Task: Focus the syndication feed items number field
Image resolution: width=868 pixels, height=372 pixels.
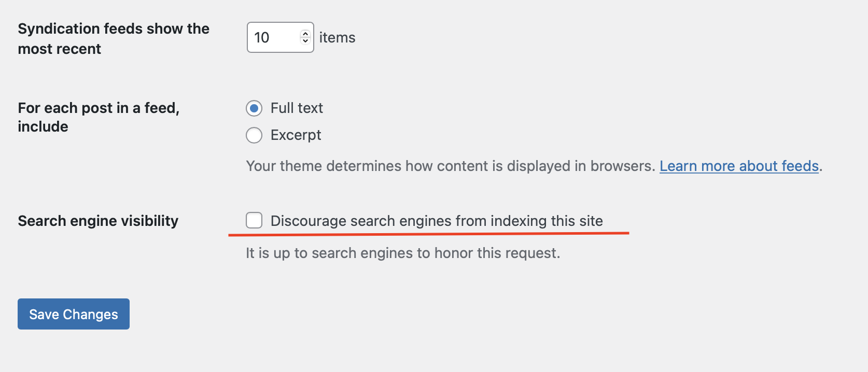Action: click(x=275, y=37)
